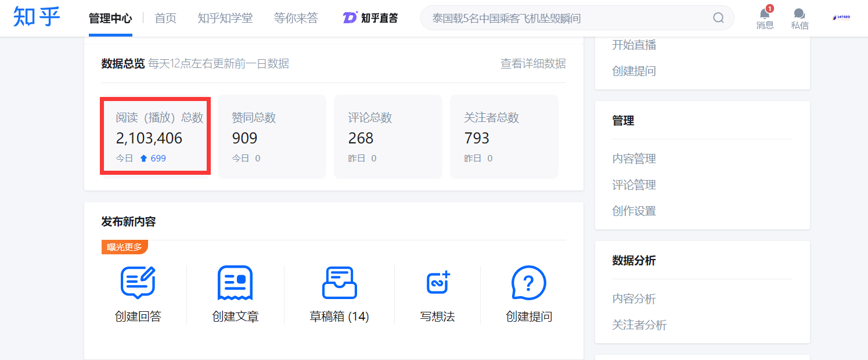Select 关注者分析 under 数据分析
868x360 pixels.
(x=639, y=325)
